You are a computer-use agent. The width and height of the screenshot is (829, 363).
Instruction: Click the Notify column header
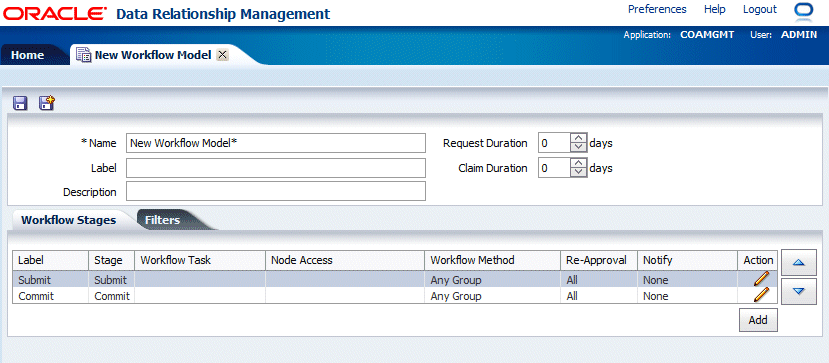point(687,260)
